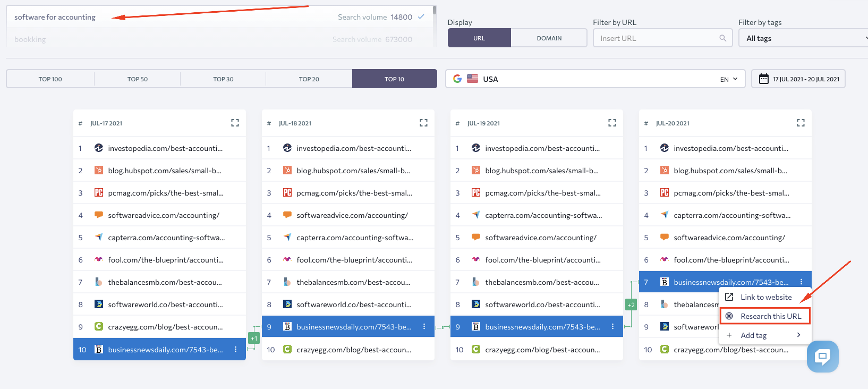Open kebab menu on JUL-20 businessnewsdaily row
This screenshot has width=868, height=389.
[x=801, y=282]
